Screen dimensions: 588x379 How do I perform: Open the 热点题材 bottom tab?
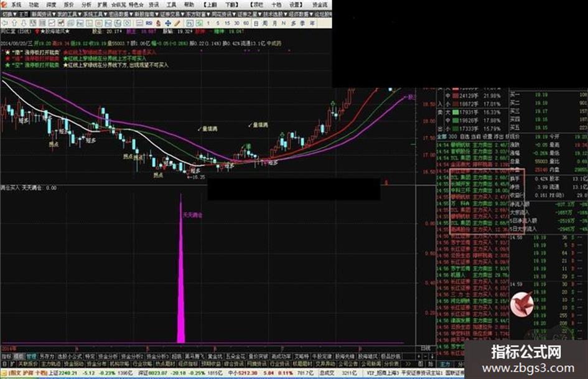[165, 364]
